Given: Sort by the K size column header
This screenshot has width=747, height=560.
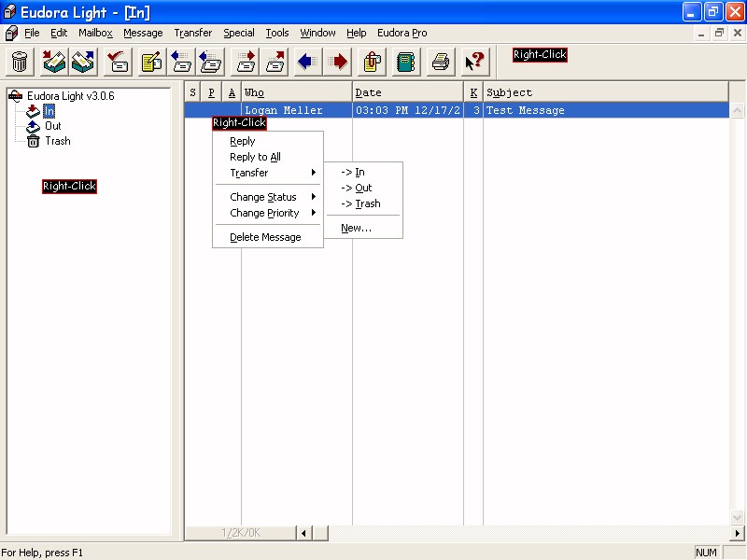Looking at the screenshot, I should click(x=473, y=92).
